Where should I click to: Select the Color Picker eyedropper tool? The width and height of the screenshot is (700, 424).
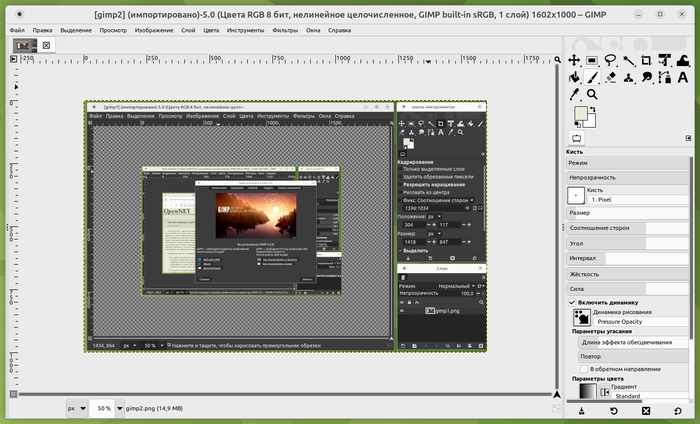[575, 94]
